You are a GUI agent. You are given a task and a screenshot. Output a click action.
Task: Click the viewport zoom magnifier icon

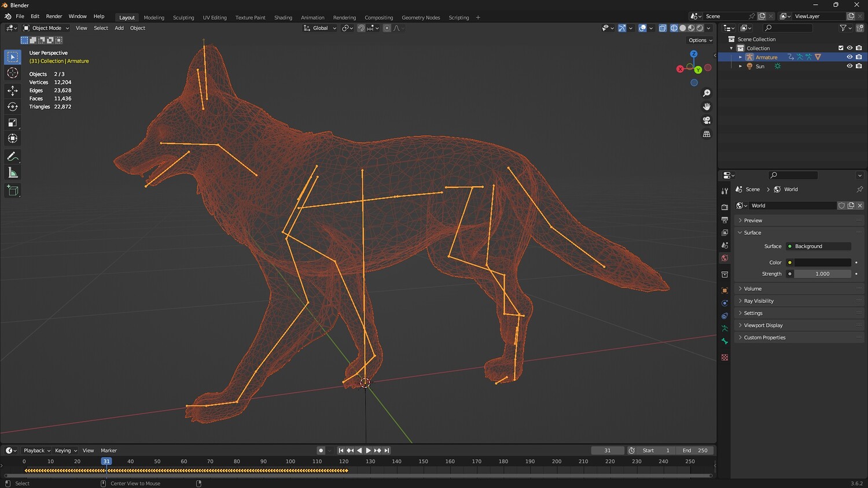tap(707, 93)
